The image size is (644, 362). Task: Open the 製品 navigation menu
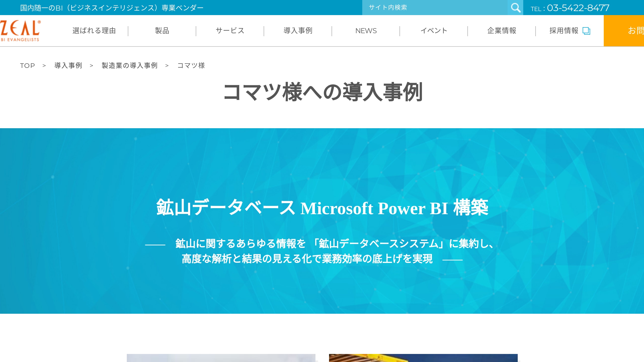[162, 31]
